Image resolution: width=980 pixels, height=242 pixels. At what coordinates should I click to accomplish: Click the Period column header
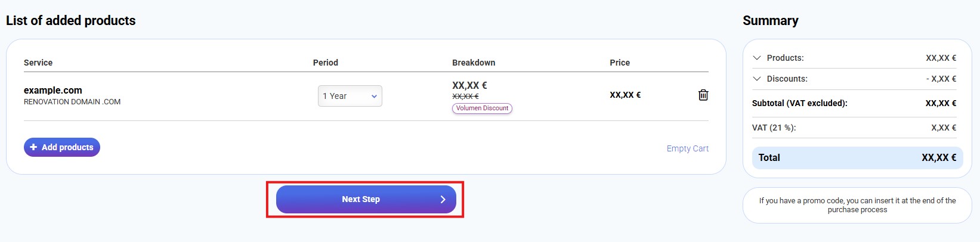pyautogui.click(x=325, y=63)
